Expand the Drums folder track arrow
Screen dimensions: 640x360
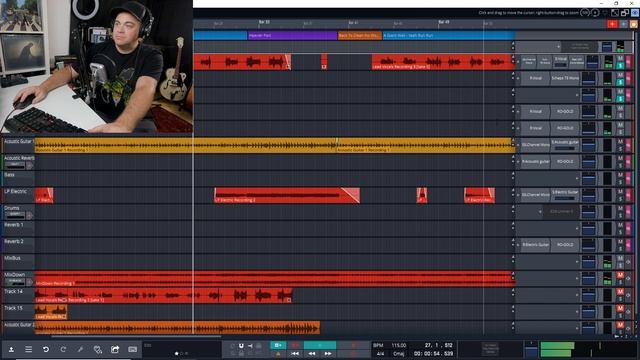[29, 215]
